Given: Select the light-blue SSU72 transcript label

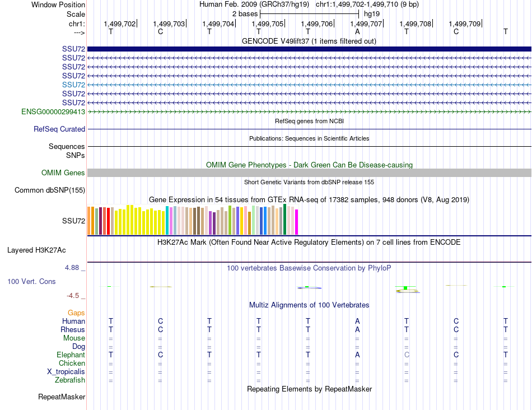Looking at the screenshot, I should [x=73, y=85].
